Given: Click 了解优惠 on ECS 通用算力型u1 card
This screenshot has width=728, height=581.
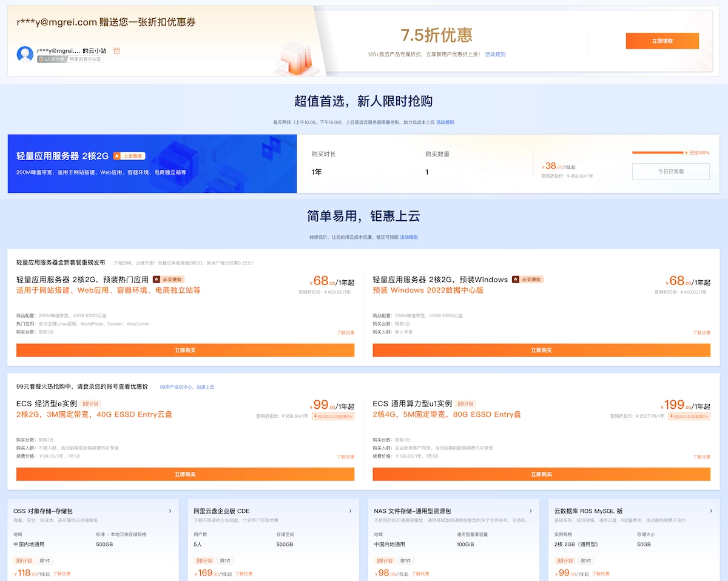Looking at the screenshot, I should point(701,457).
